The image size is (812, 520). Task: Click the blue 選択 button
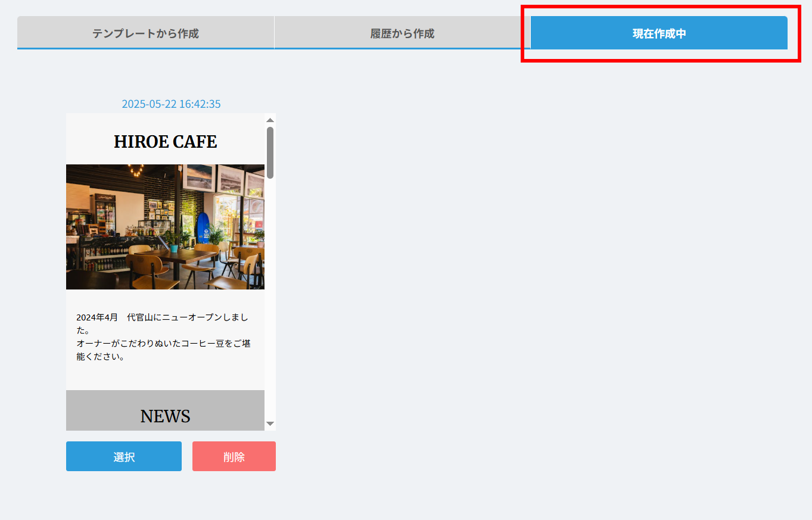click(x=124, y=456)
